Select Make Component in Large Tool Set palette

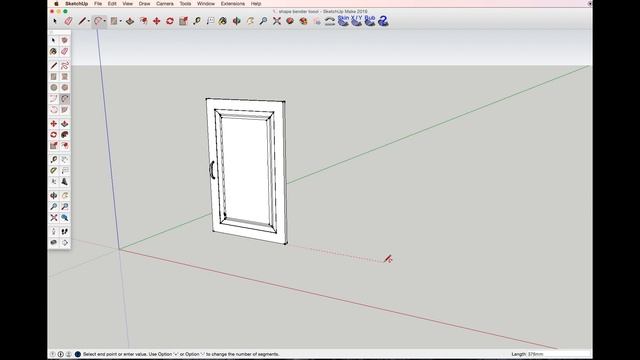coord(64,40)
